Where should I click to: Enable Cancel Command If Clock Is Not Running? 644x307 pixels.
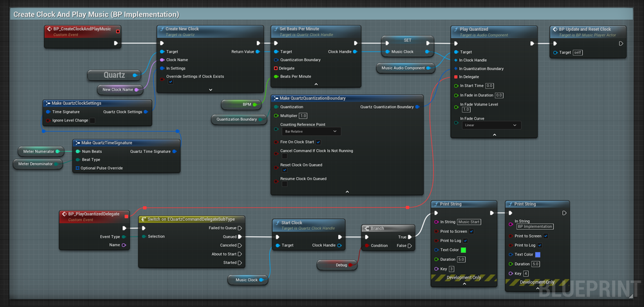pyautogui.click(x=285, y=156)
